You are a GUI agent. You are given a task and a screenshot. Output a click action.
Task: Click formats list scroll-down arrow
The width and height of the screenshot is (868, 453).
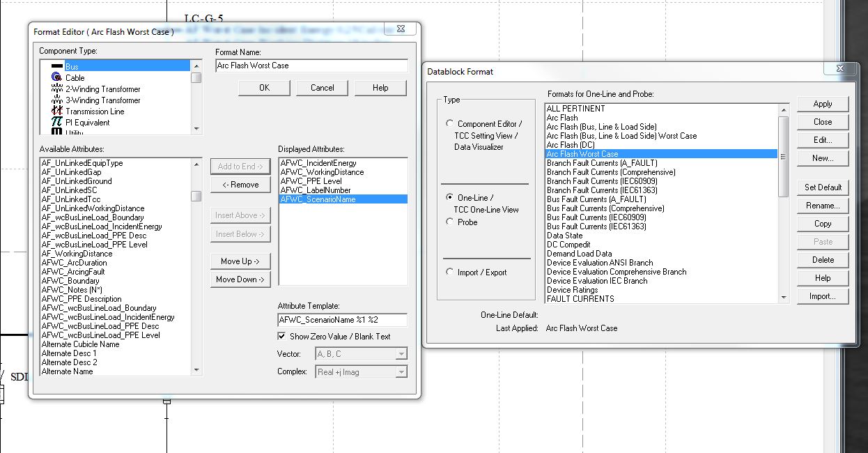pyautogui.click(x=783, y=298)
